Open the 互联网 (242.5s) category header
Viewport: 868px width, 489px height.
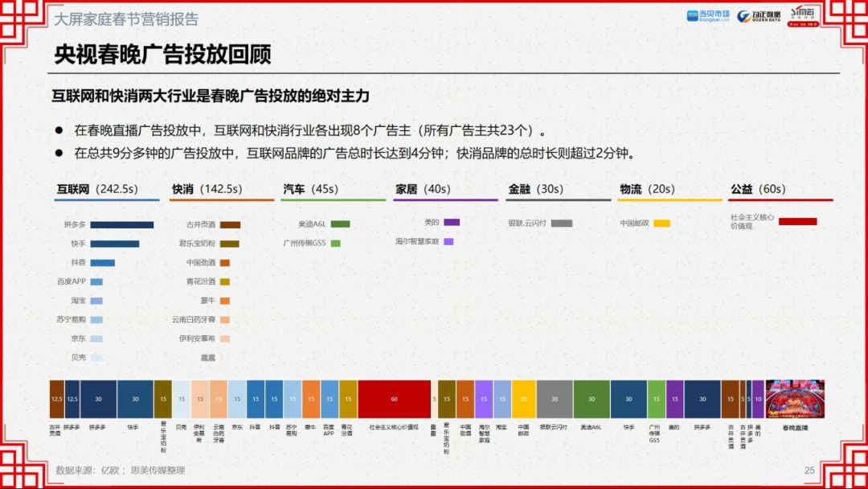(x=97, y=189)
